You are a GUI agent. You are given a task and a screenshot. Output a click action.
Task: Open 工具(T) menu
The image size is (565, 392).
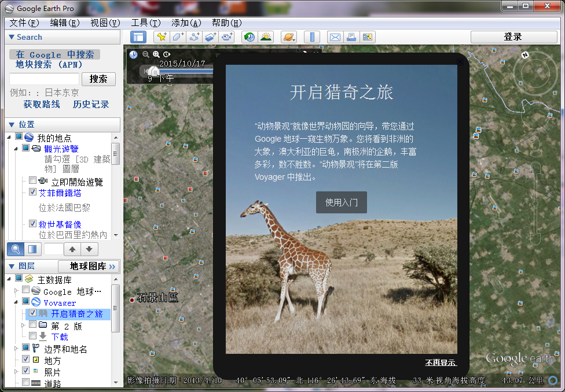coord(145,23)
